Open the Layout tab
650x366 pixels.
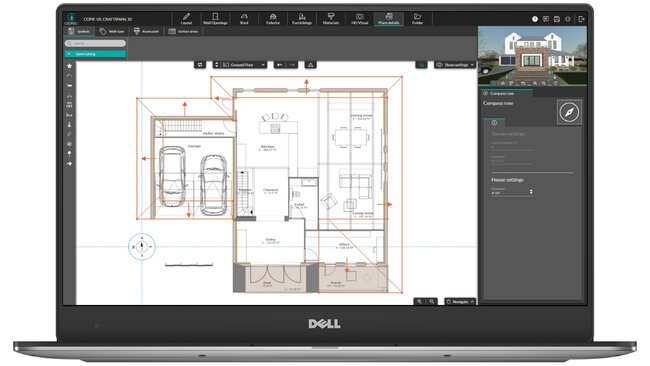click(x=186, y=19)
